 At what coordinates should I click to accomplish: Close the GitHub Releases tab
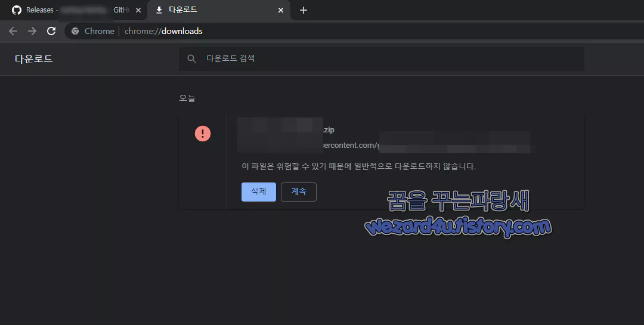point(138,10)
